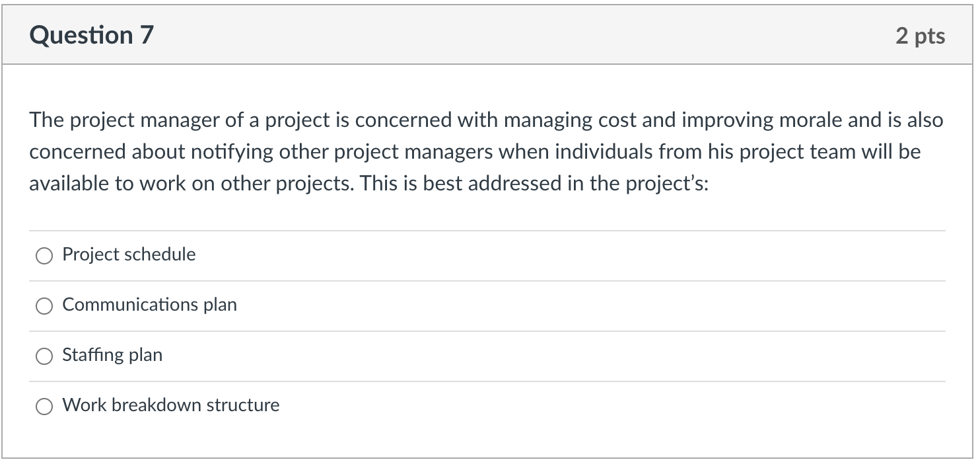Image resolution: width=980 pixels, height=472 pixels.
Task: Select the Work breakdown structure radio button
Action: 44,406
